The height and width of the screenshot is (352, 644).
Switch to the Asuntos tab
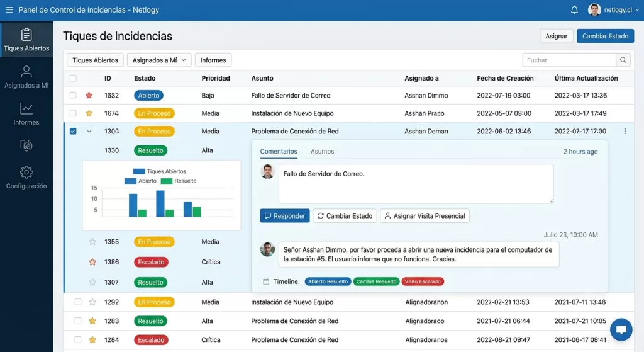[x=323, y=151]
